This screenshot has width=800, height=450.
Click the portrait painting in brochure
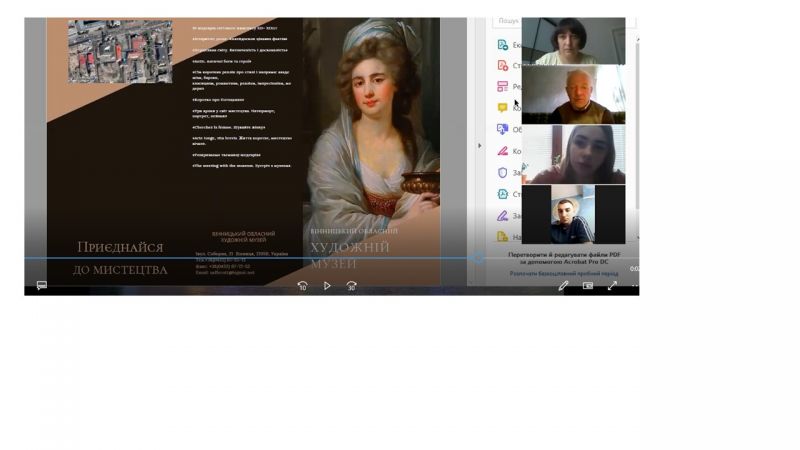pyautogui.click(x=371, y=120)
